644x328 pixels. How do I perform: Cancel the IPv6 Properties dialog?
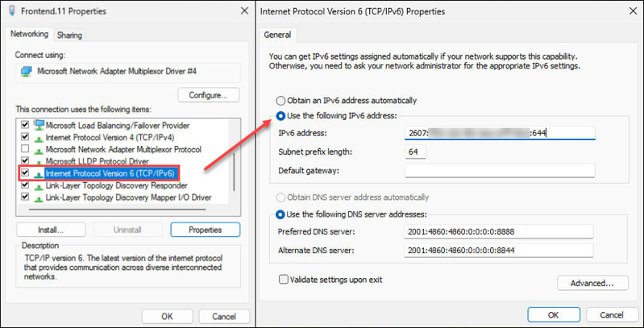tap(612, 315)
